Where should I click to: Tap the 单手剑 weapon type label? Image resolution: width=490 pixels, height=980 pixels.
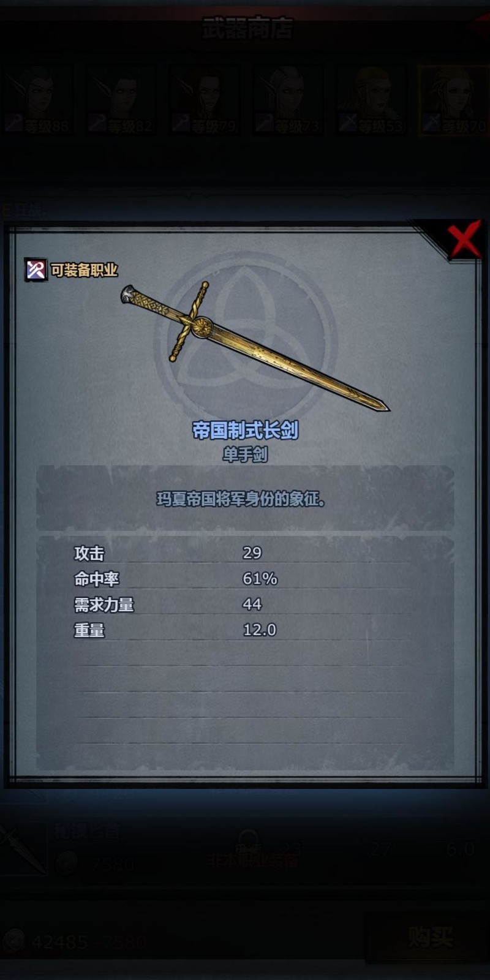(x=245, y=454)
